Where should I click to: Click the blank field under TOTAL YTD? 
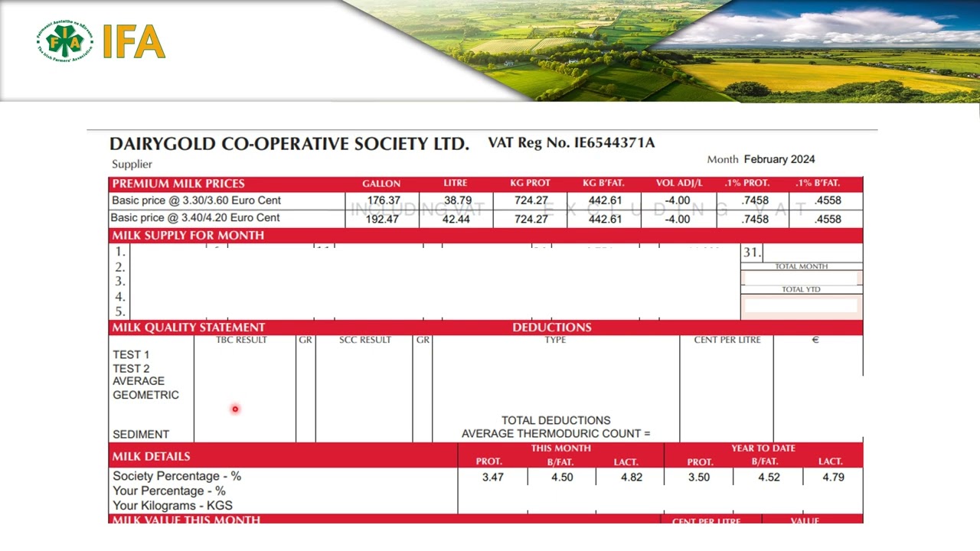pos(802,305)
